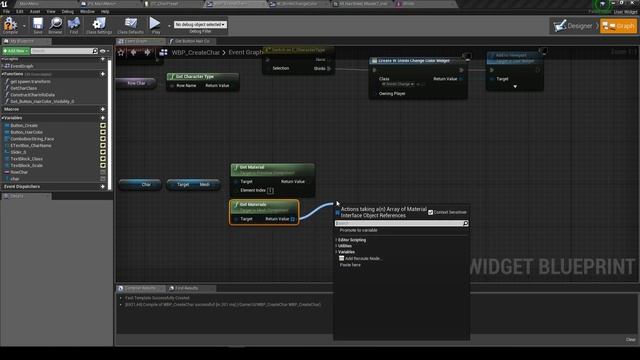Open the Play options dropdown arrow

point(169,26)
